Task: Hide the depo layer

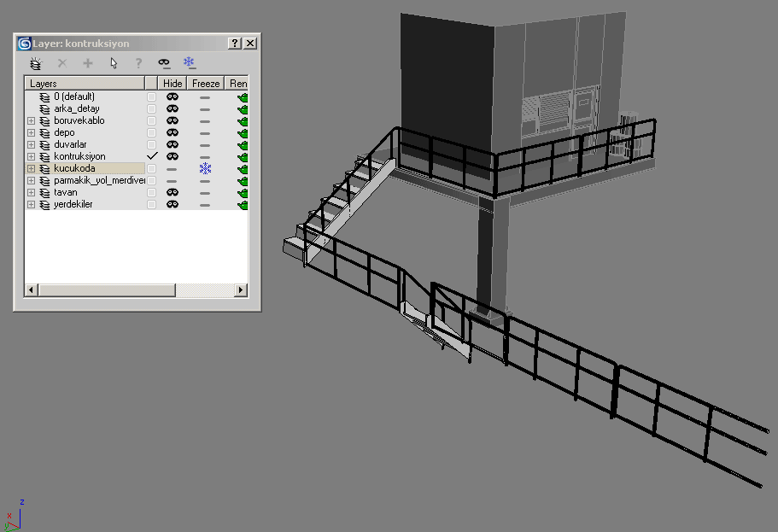Action: tap(173, 133)
